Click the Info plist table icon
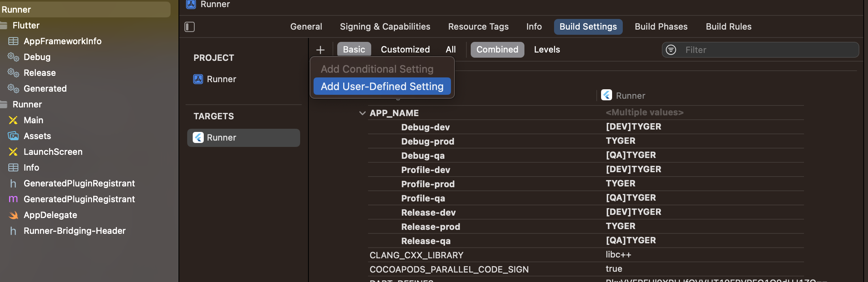 (13, 167)
